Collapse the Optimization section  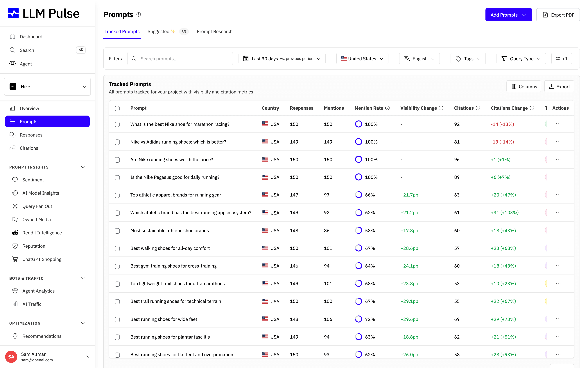pos(83,323)
